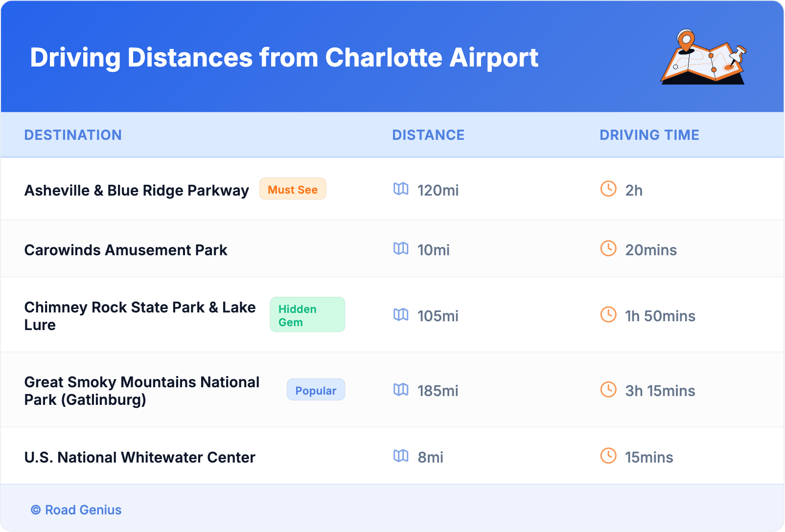Select the Must See badge

coord(293,189)
